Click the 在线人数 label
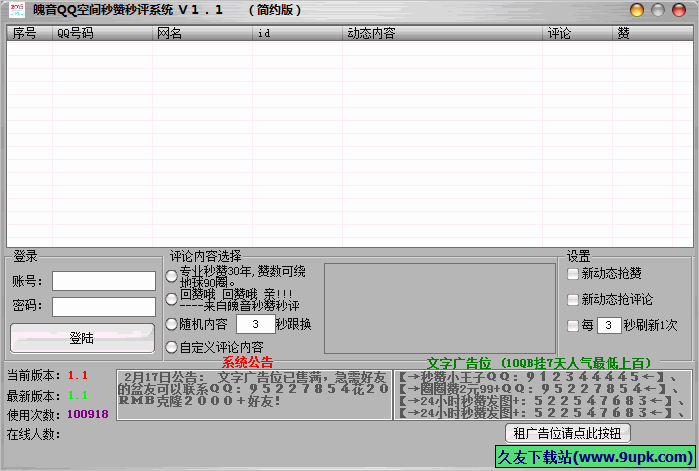This screenshot has height=471, width=699. [x=33, y=434]
